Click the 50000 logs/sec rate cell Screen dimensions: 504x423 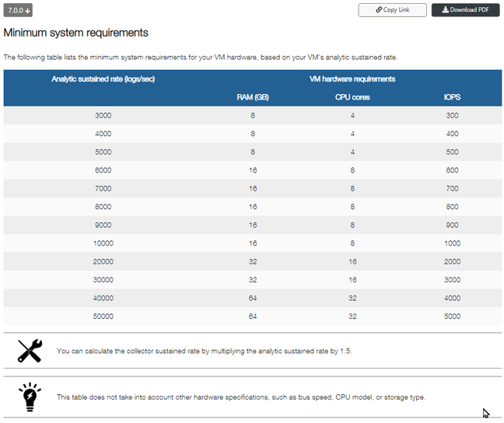coord(103,316)
